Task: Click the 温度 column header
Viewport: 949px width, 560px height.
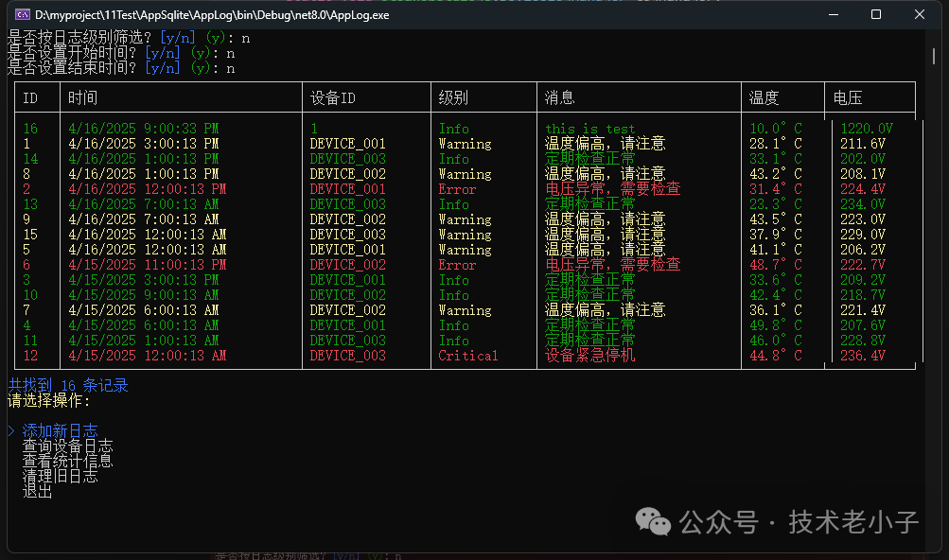Action: point(764,97)
